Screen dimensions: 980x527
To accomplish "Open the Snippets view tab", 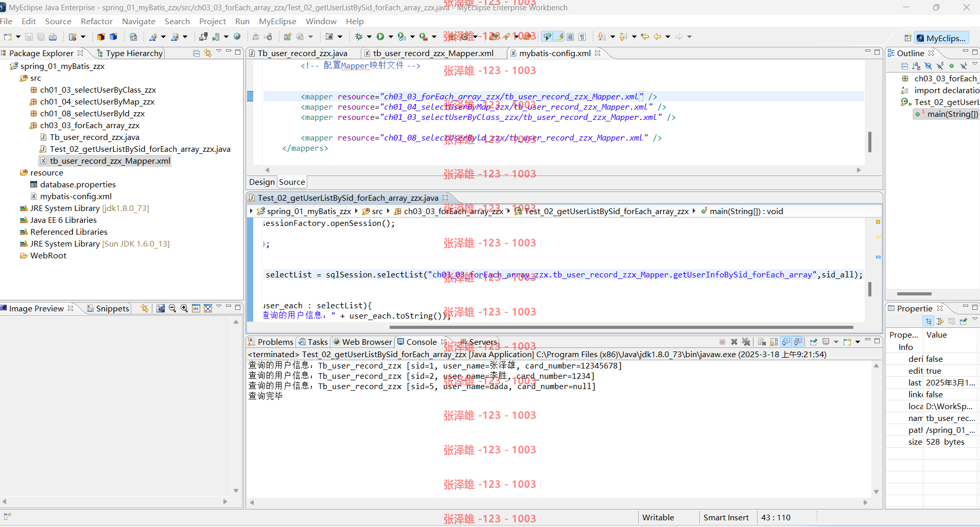I will pos(108,308).
